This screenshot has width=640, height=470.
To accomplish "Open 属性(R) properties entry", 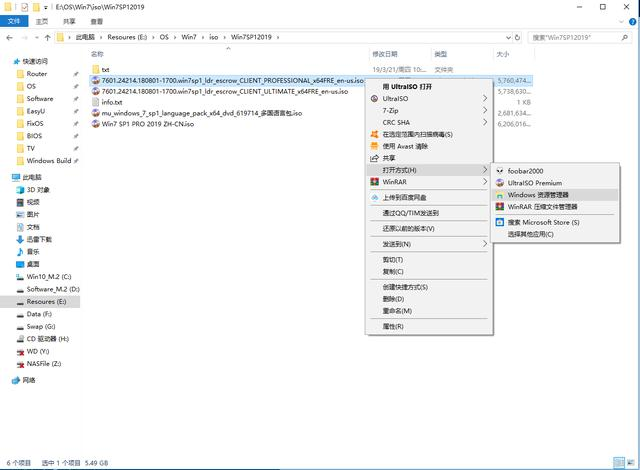I will click(x=393, y=326).
